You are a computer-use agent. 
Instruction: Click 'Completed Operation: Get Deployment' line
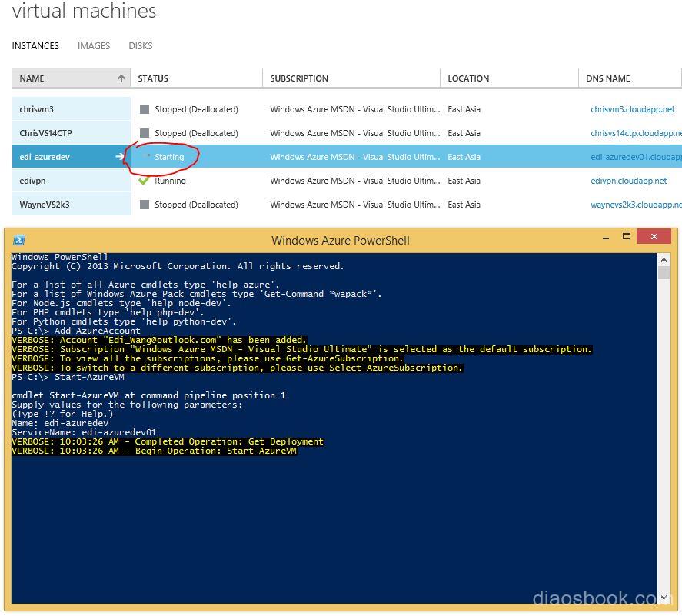[168, 441]
